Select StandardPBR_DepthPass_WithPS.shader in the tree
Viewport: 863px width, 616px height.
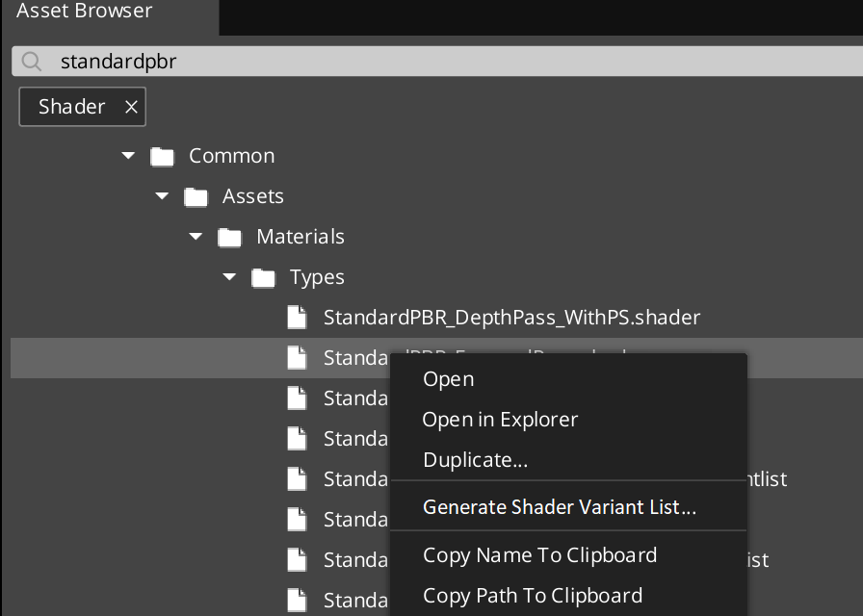pyautogui.click(x=511, y=317)
